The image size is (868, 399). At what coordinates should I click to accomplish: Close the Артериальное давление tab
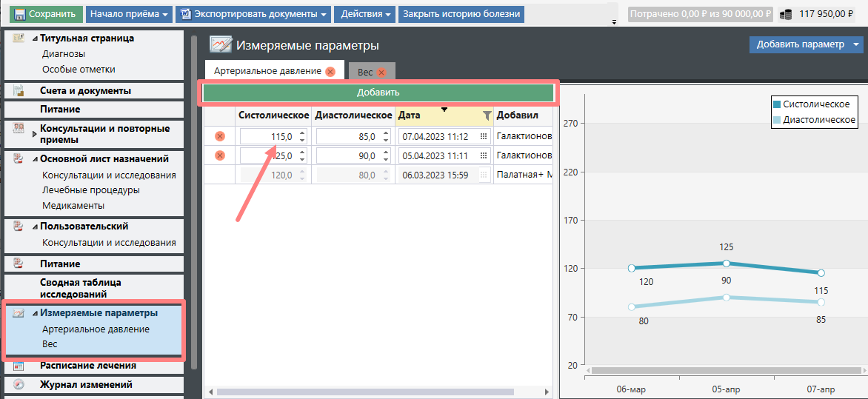pyautogui.click(x=330, y=72)
